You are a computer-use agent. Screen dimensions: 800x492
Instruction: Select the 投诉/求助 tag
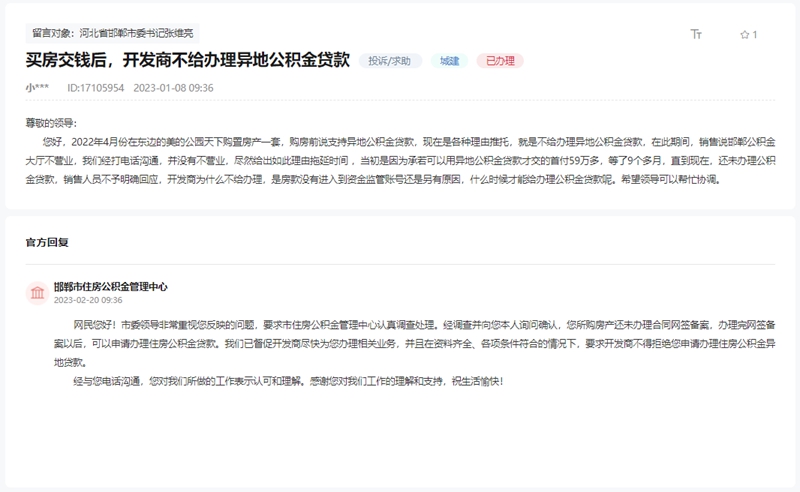point(390,61)
